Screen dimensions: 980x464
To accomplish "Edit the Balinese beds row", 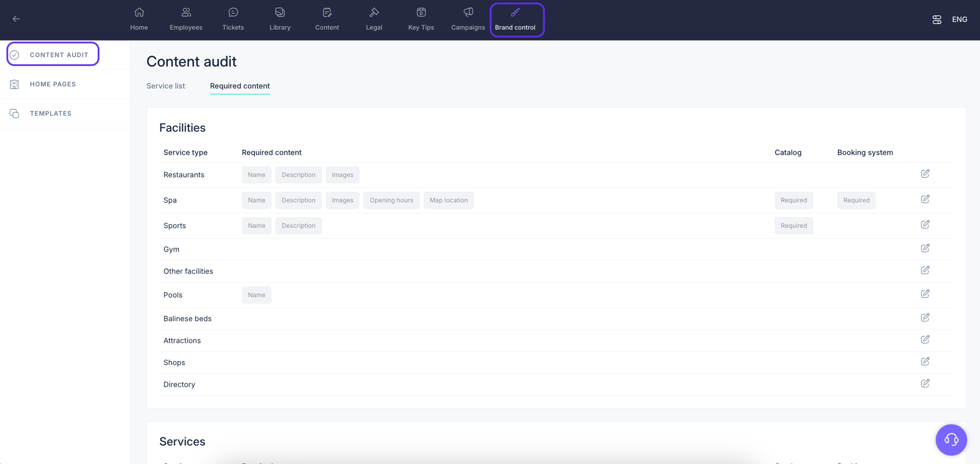I will tap(925, 318).
